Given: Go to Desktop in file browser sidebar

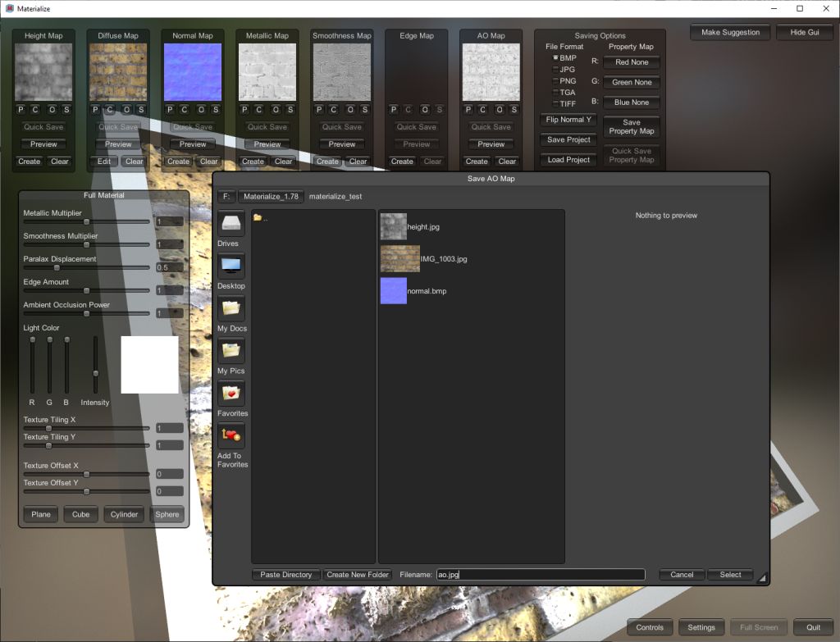Looking at the screenshot, I should point(231,266).
